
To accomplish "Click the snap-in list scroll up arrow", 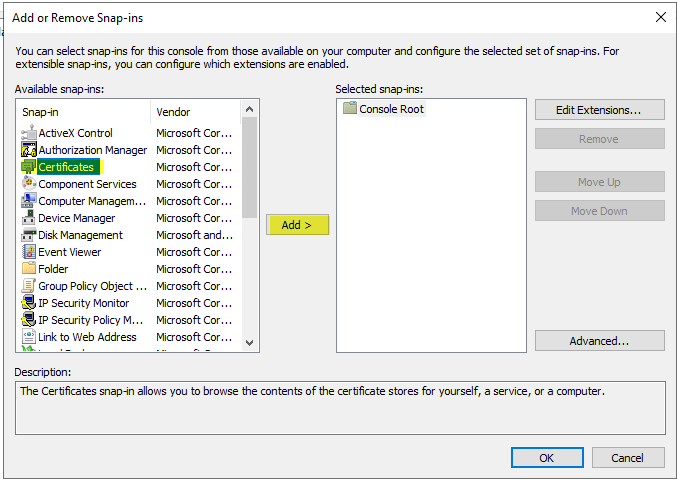I will click(x=249, y=110).
